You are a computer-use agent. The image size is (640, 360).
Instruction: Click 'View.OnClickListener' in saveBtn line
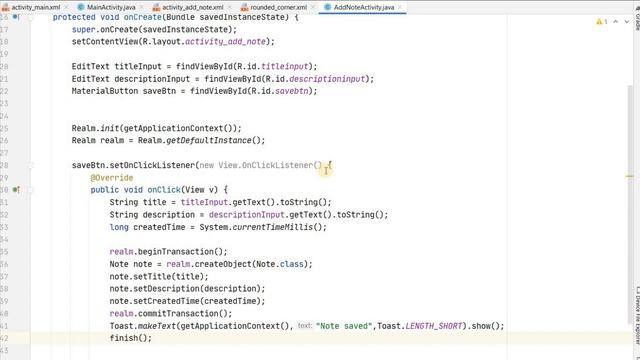(x=265, y=165)
